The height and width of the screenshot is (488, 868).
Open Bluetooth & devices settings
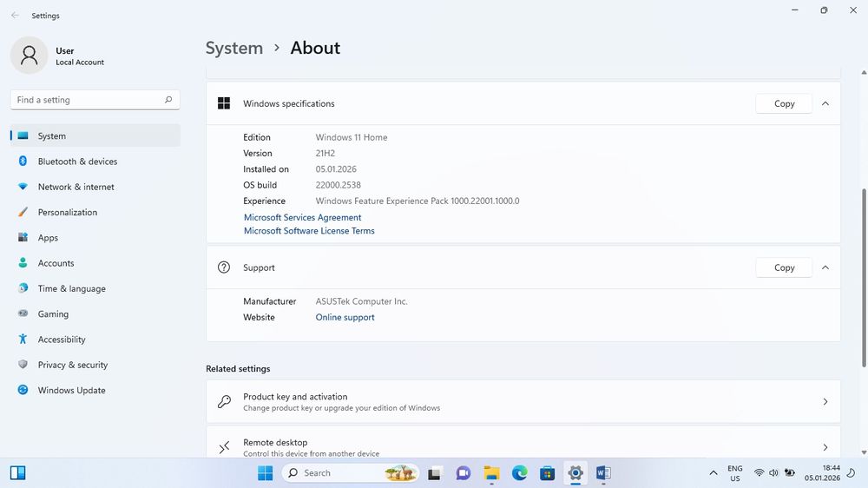tap(95, 162)
